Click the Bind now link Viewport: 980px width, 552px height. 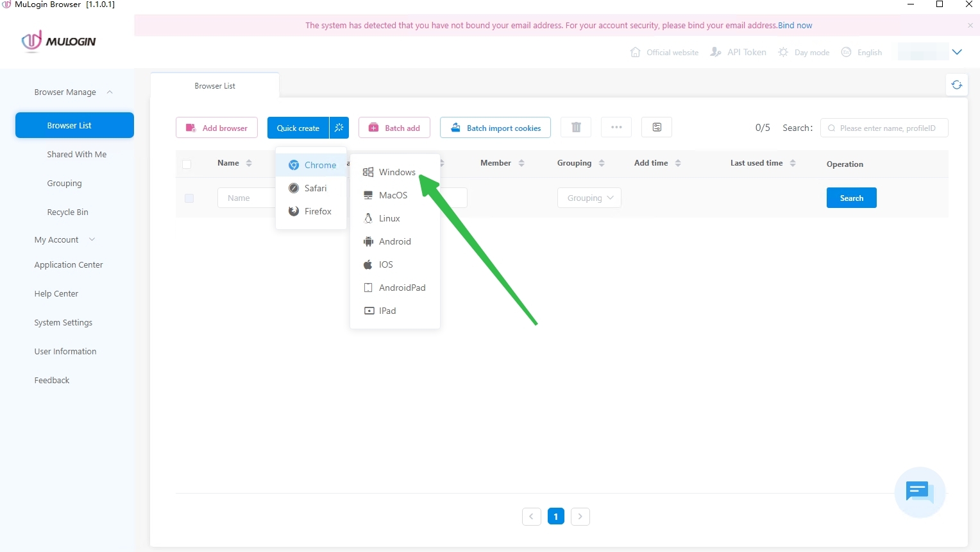pyautogui.click(x=795, y=26)
